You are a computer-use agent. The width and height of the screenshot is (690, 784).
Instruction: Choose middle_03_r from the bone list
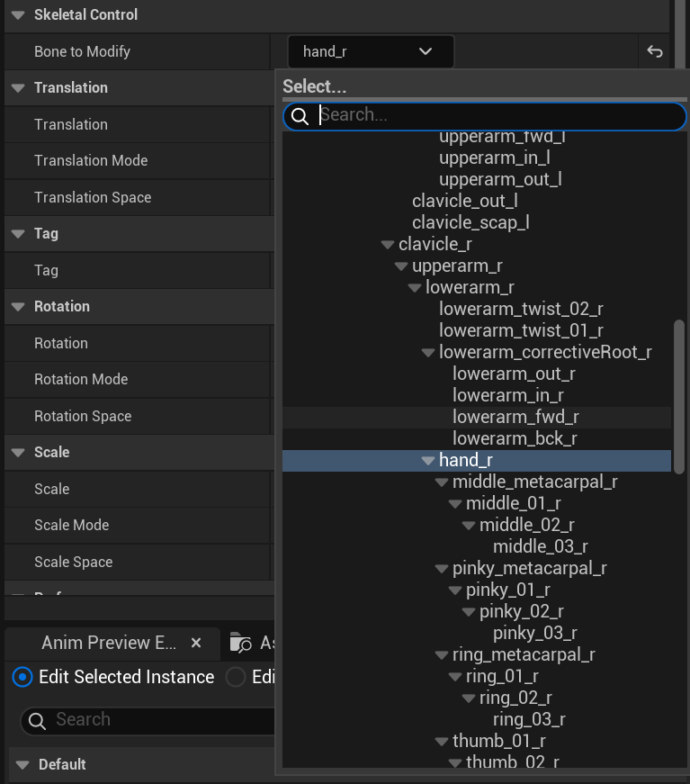point(540,547)
